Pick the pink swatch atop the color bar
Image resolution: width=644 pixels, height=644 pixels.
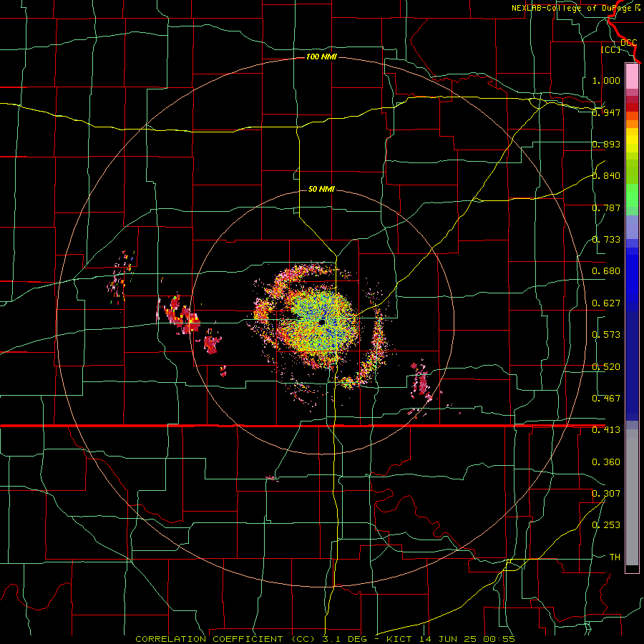(x=632, y=76)
